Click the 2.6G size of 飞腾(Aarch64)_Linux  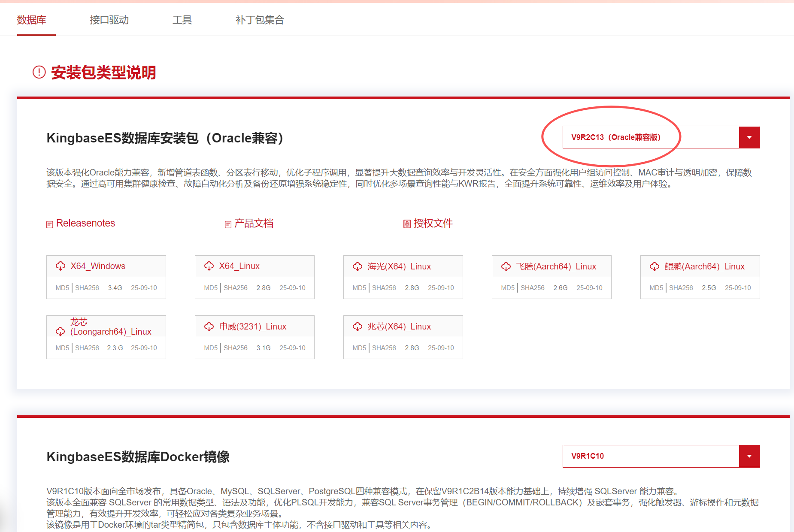coord(561,288)
